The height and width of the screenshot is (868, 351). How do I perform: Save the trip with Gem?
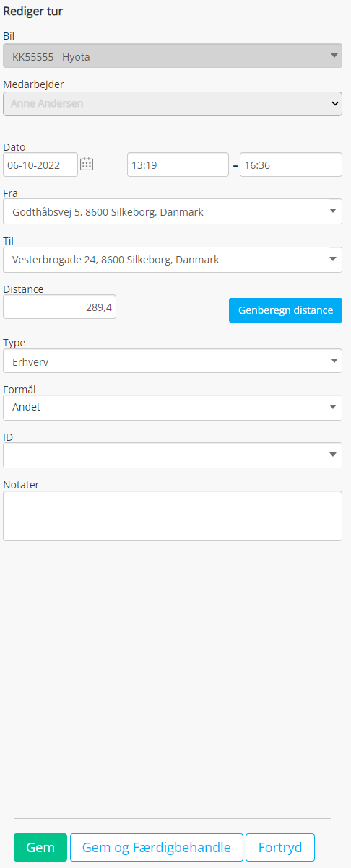point(40,848)
